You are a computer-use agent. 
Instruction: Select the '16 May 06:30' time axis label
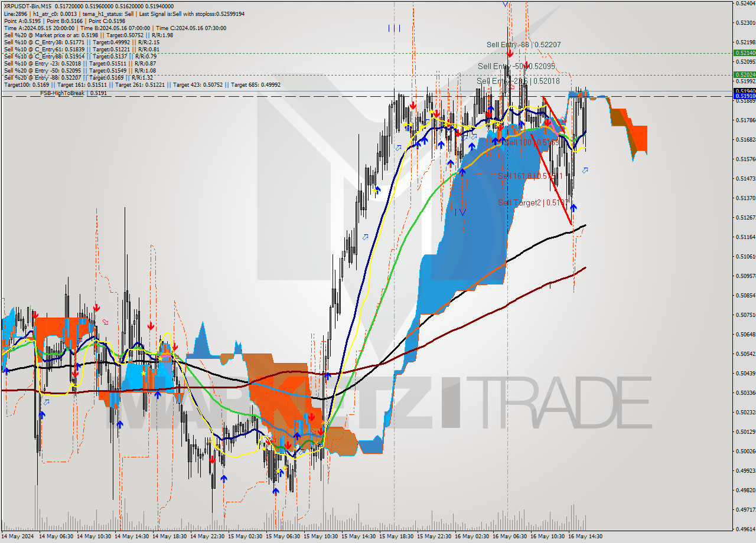[510, 537]
